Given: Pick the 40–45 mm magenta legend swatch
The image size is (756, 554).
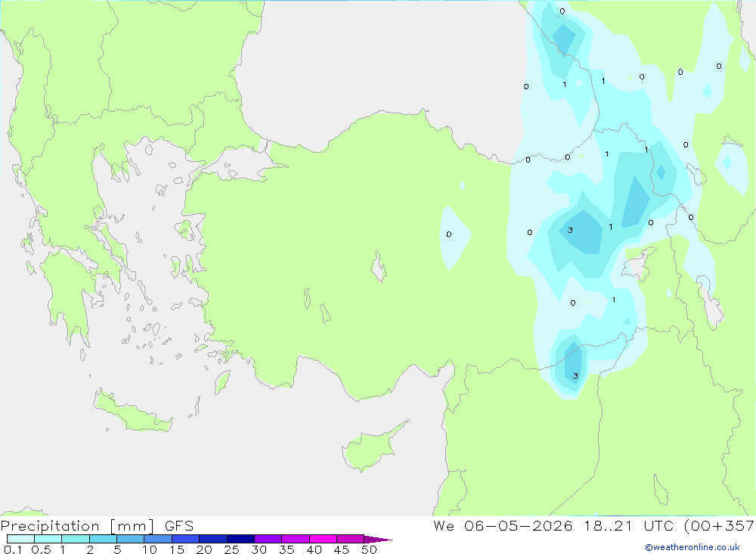Looking at the screenshot, I should pyautogui.click(x=323, y=539).
